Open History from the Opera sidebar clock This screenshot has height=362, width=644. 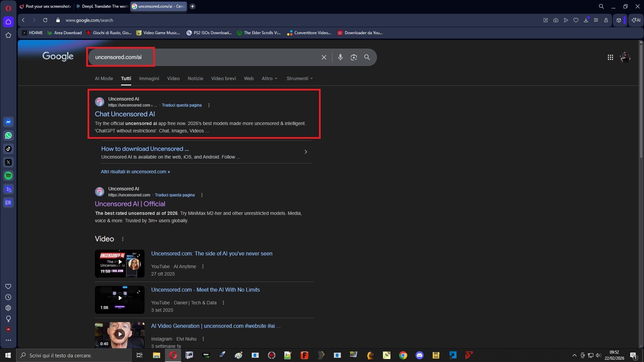pos(8,297)
